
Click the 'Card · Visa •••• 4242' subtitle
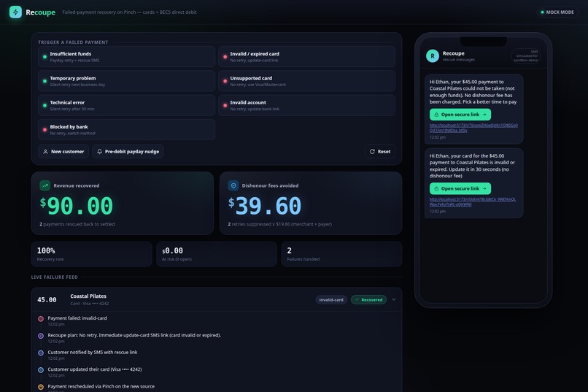89,304
